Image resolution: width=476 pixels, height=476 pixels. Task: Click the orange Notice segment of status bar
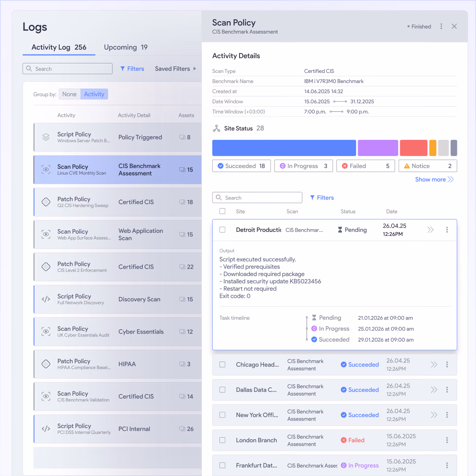click(433, 148)
